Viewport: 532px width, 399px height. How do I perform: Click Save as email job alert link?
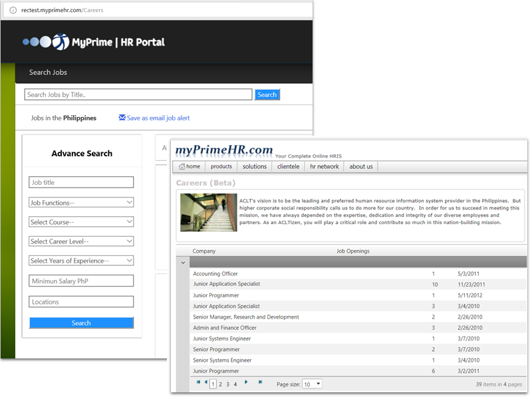(x=158, y=118)
